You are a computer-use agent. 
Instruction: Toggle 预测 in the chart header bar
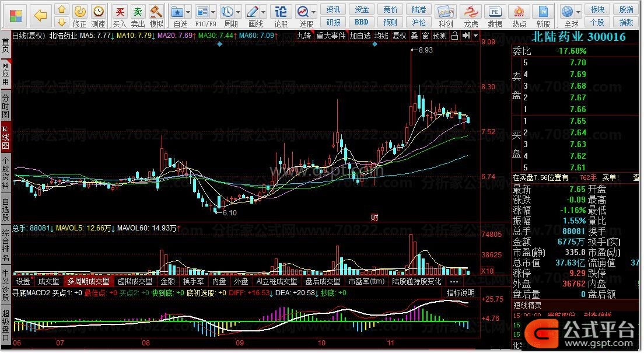[439, 36]
